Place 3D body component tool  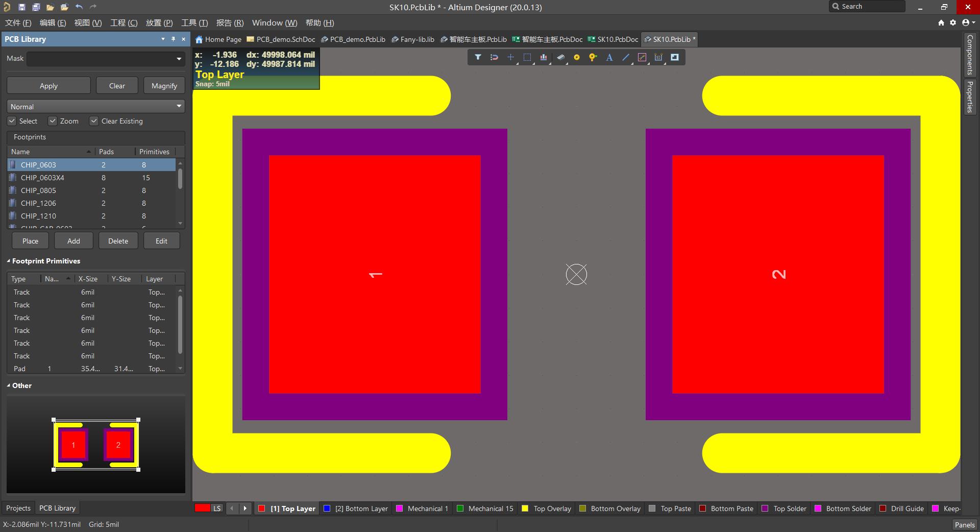tap(560, 57)
